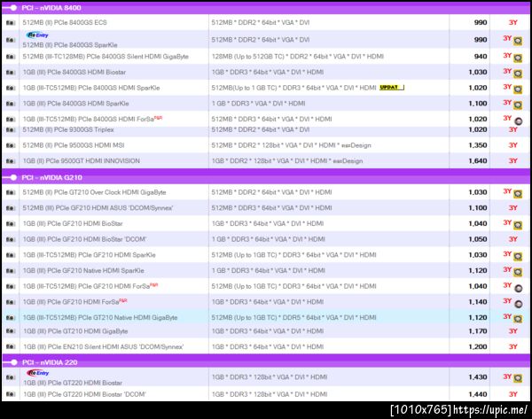Select '1GB (III-TC512MB) PCIe GF210 HDMI ForSa' name
532x419 pixels.
pyautogui.click(x=86, y=286)
